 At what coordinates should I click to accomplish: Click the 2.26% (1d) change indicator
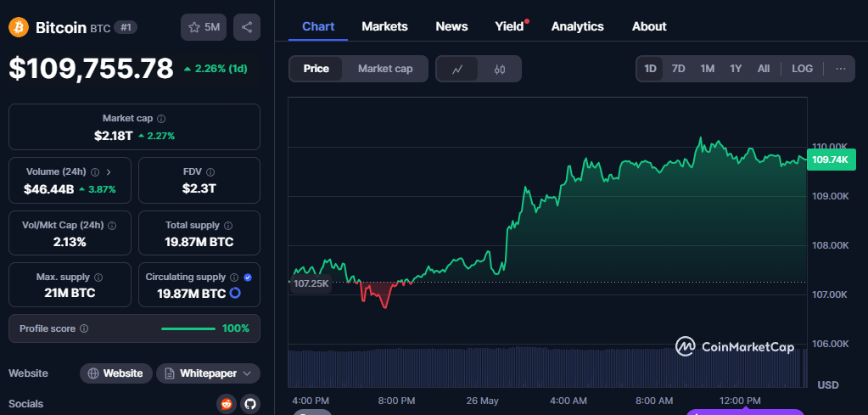pos(216,70)
